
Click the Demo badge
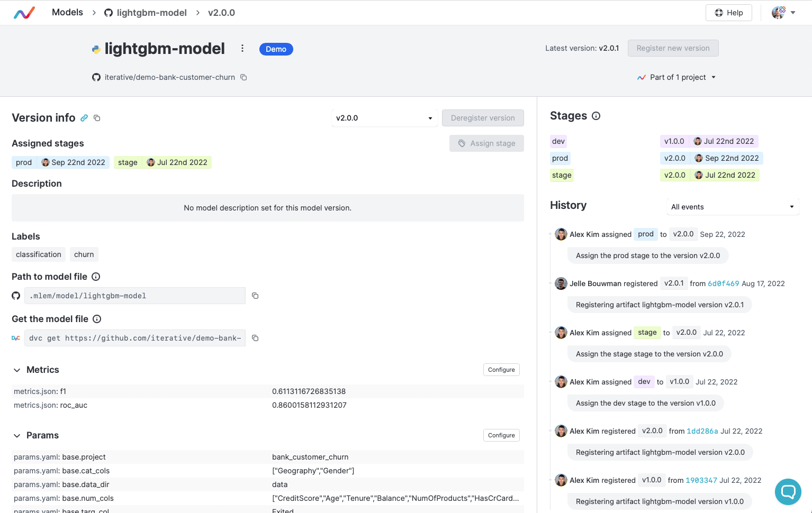(x=276, y=49)
